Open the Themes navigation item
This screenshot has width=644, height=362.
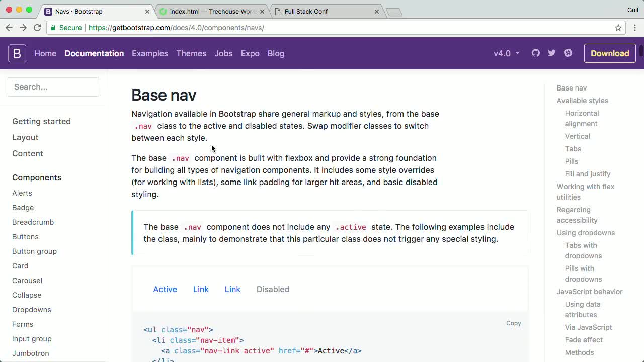click(x=191, y=53)
